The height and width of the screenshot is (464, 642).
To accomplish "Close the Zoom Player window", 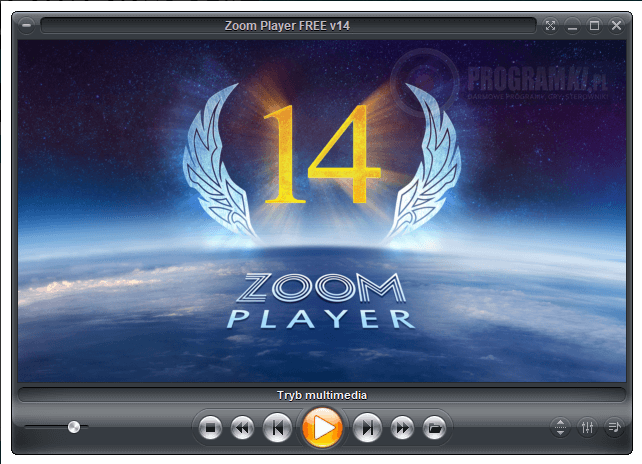I will pyautogui.click(x=616, y=26).
